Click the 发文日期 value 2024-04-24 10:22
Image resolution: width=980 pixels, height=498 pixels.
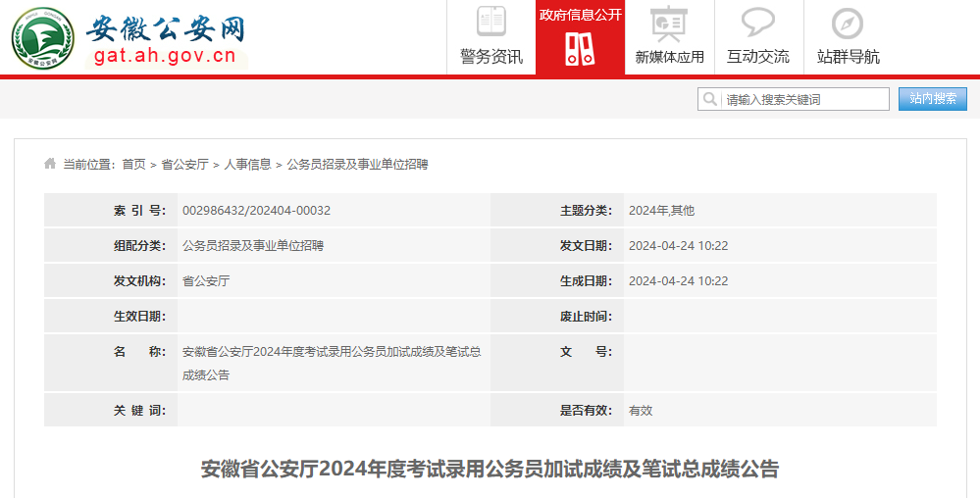[678, 245]
